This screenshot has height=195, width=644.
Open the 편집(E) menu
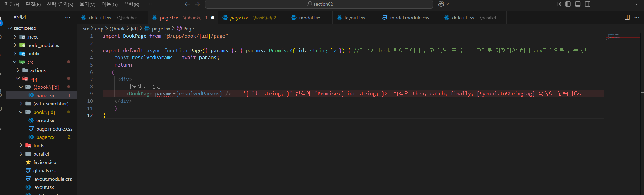[33, 4]
